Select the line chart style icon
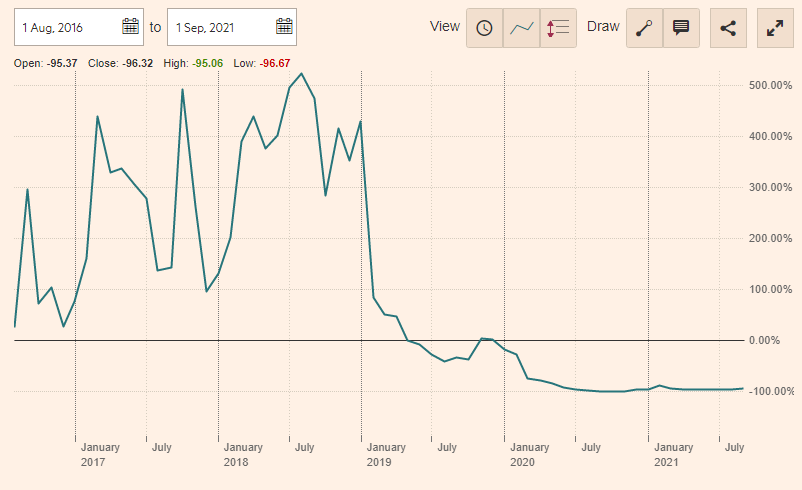This screenshot has height=490, width=802. pyautogui.click(x=521, y=28)
